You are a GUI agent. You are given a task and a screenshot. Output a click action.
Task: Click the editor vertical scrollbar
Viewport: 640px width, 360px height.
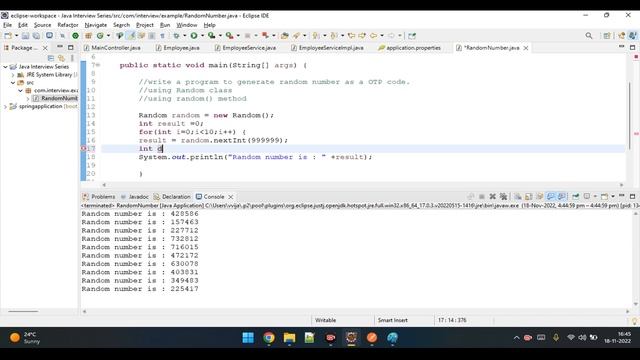[x=630, y=116]
